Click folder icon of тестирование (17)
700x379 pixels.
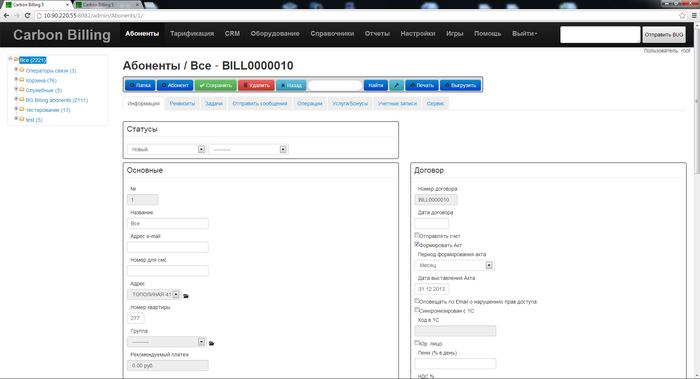(22, 109)
